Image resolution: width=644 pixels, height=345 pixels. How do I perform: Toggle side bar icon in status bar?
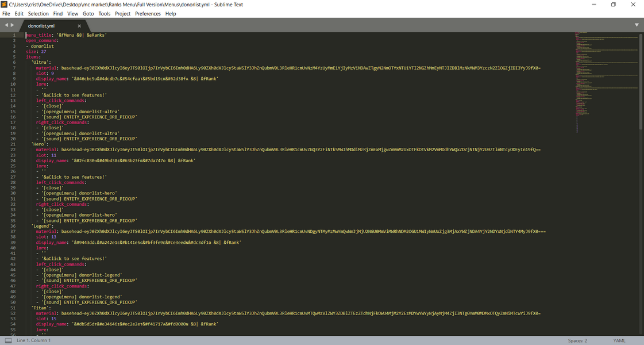click(8, 340)
